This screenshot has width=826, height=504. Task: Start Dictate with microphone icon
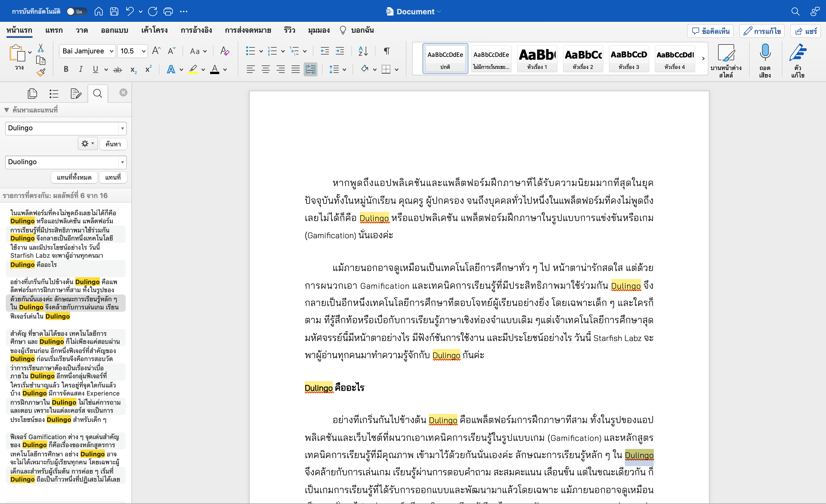tap(765, 60)
